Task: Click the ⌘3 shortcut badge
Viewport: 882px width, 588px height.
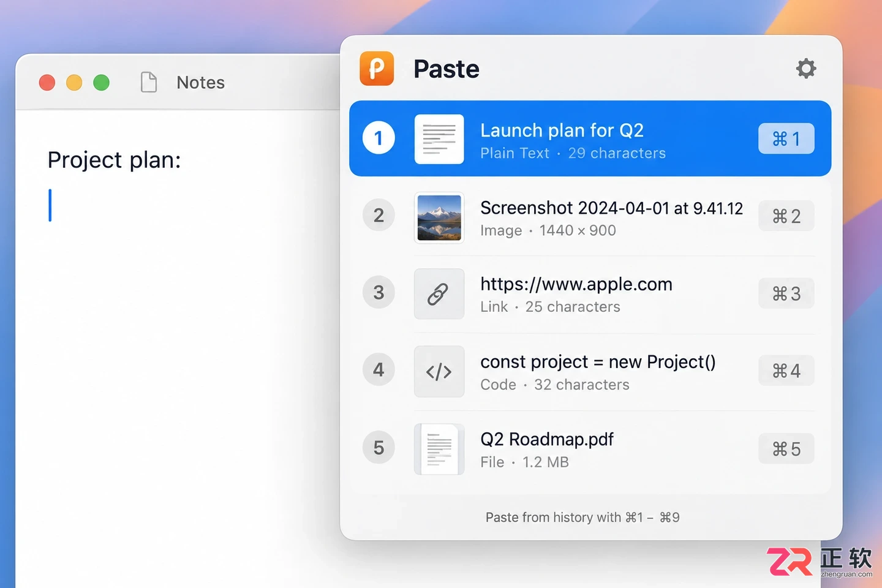Action: pos(786,294)
